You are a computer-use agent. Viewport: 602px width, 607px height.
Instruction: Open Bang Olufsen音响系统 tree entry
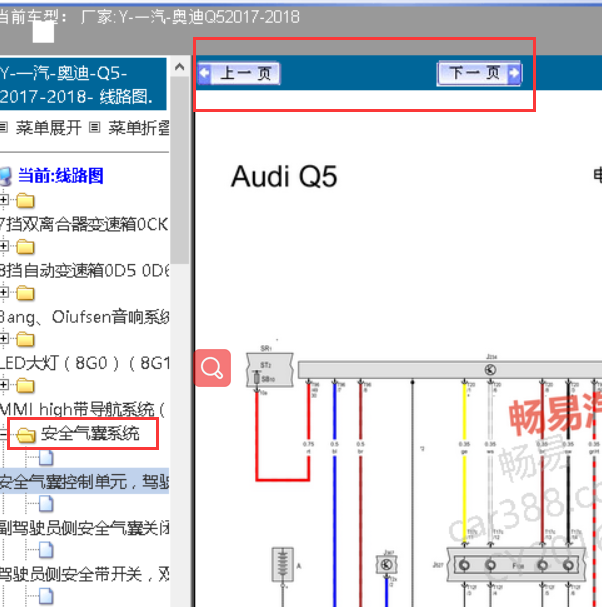(84, 317)
